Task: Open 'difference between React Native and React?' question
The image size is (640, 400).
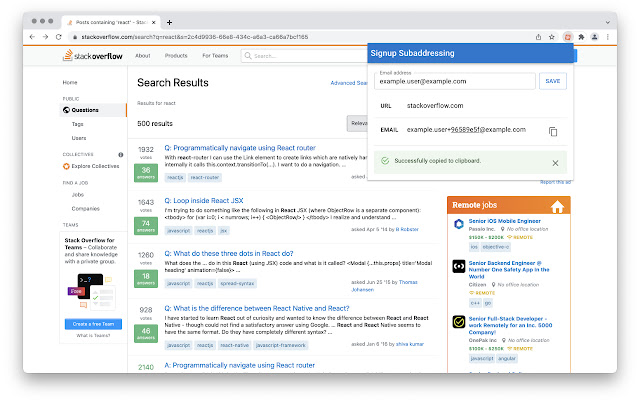Action: (x=257, y=309)
